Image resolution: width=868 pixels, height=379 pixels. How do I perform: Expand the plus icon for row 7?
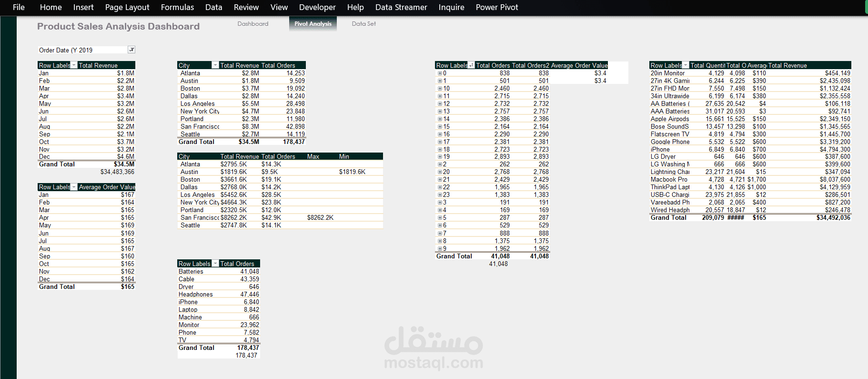440,234
